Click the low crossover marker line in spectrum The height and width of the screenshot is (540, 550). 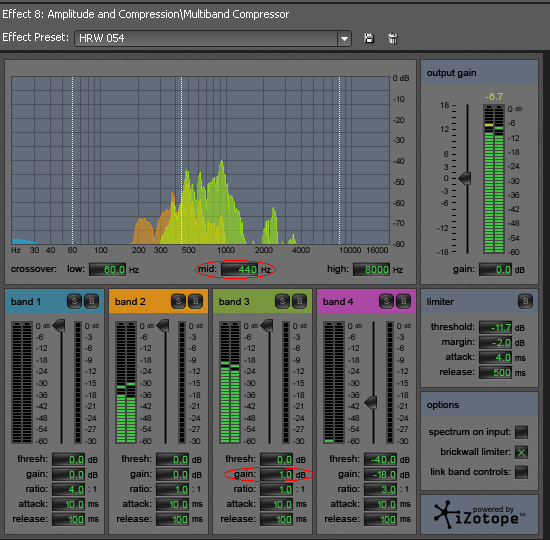point(73,160)
